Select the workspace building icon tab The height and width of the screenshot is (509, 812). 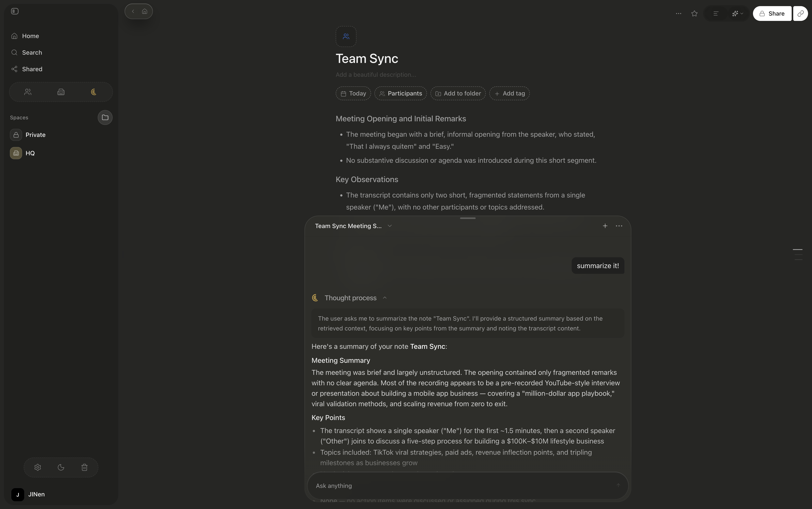61,92
